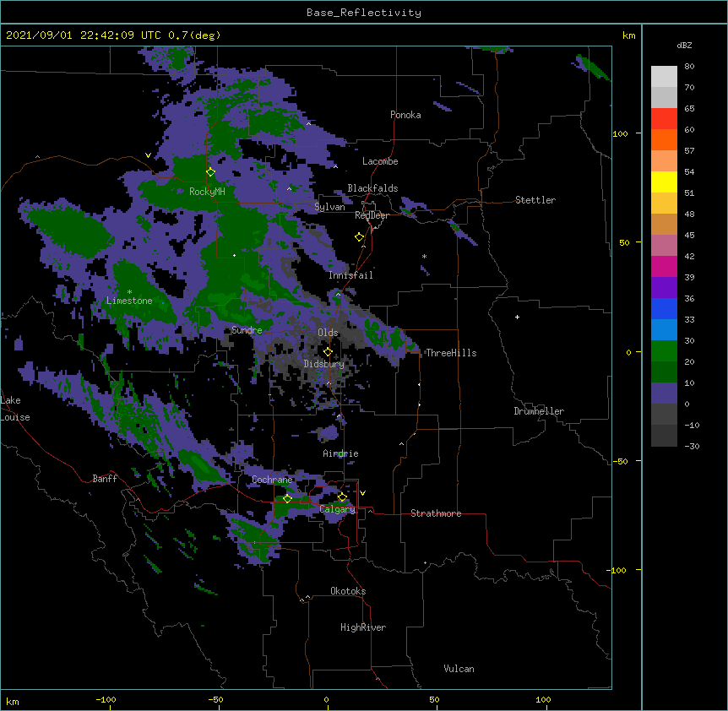Viewport: 728px width, 711px height.
Task: Click the Sylvan label
Action: coord(329,207)
